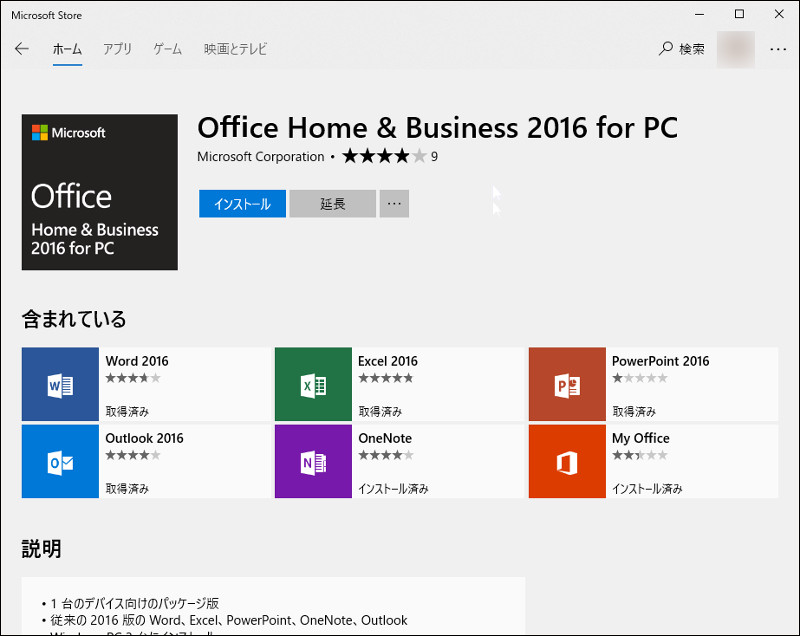Image resolution: width=800 pixels, height=636 pixels.
Task: Open the OneNote app icon
Action: [x=313, y=461]
